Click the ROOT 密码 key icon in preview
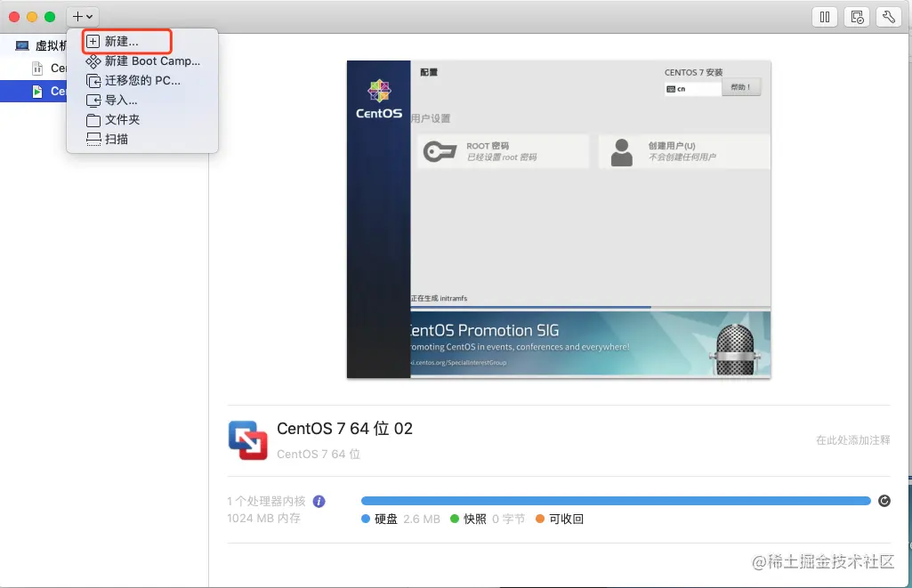 click(440, 152)
